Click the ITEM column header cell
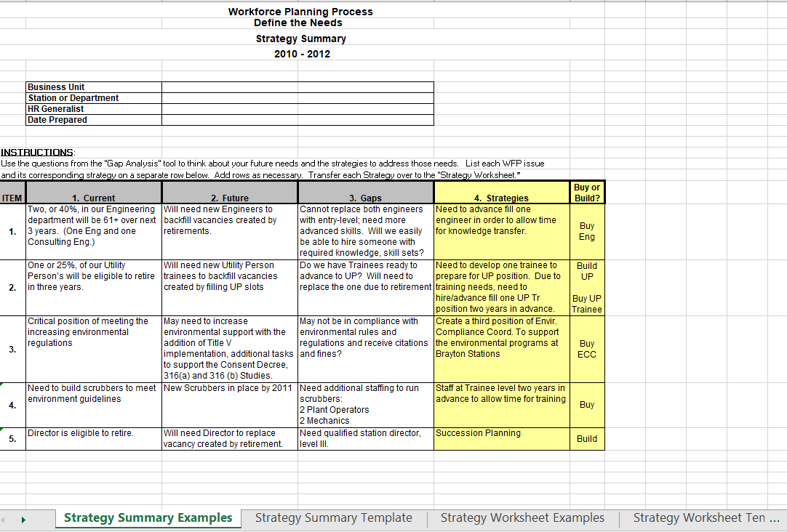Screen dimensions: 787x532 point(12,193)
